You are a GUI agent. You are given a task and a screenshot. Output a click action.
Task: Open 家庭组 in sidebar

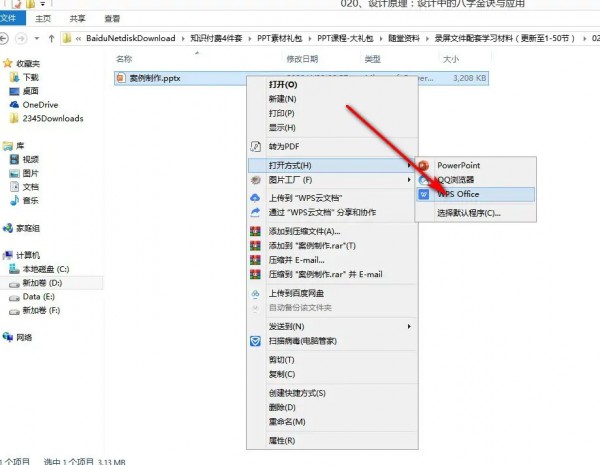click(x=28, y=228)
